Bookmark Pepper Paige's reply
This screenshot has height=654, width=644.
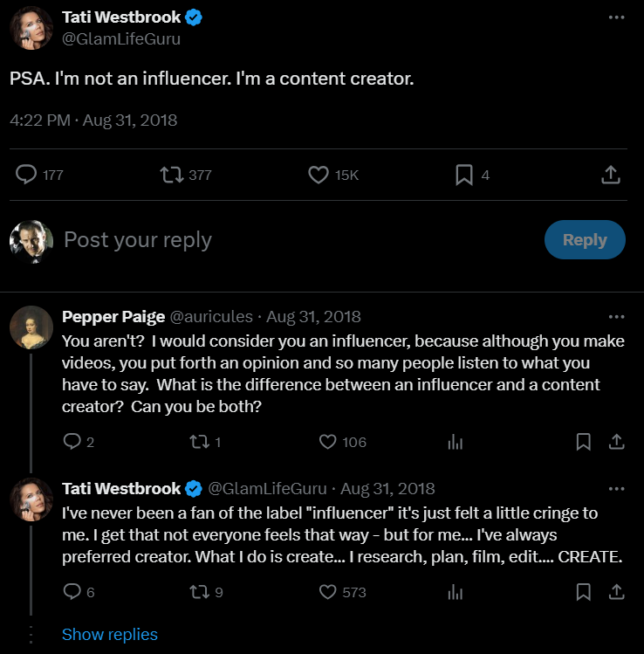[584, 442]
